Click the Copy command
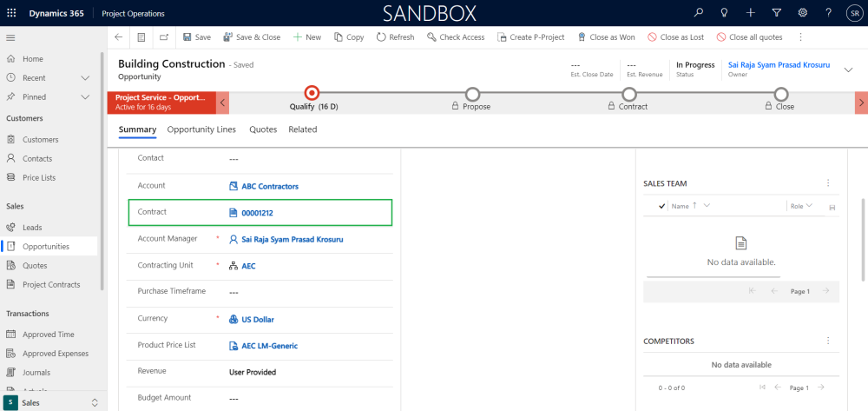 pos(349,37)
